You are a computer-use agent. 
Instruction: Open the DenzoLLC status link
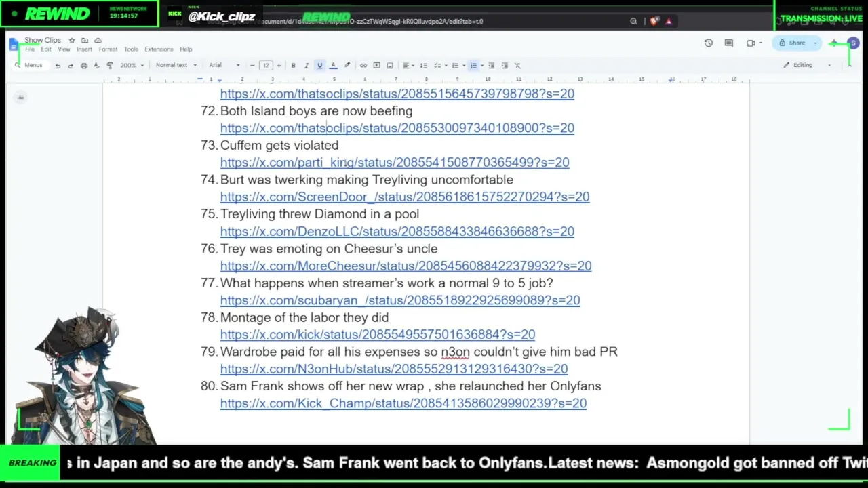pos(397,232)
